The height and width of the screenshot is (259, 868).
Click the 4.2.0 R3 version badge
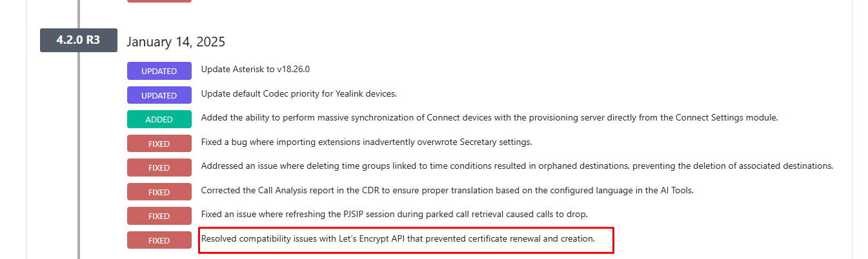[78, 40]
